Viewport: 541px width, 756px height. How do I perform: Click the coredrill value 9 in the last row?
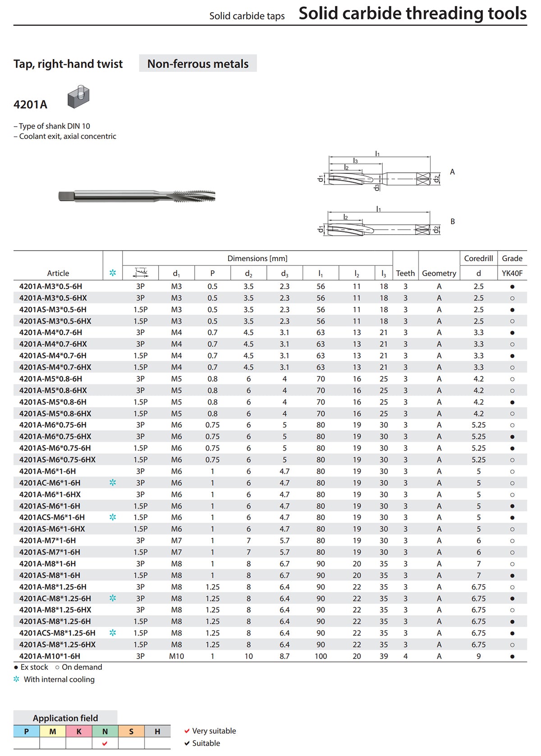click(x=478, y=656)
